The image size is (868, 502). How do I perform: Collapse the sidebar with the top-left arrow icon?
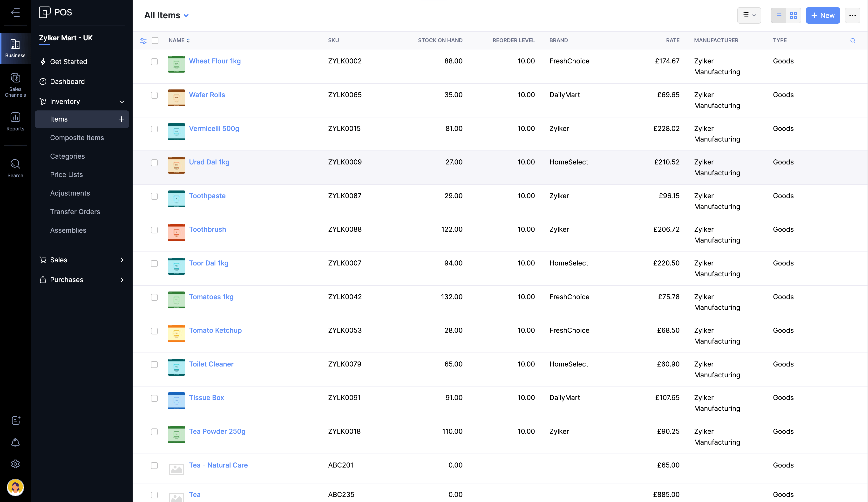[x=15, y=12]
